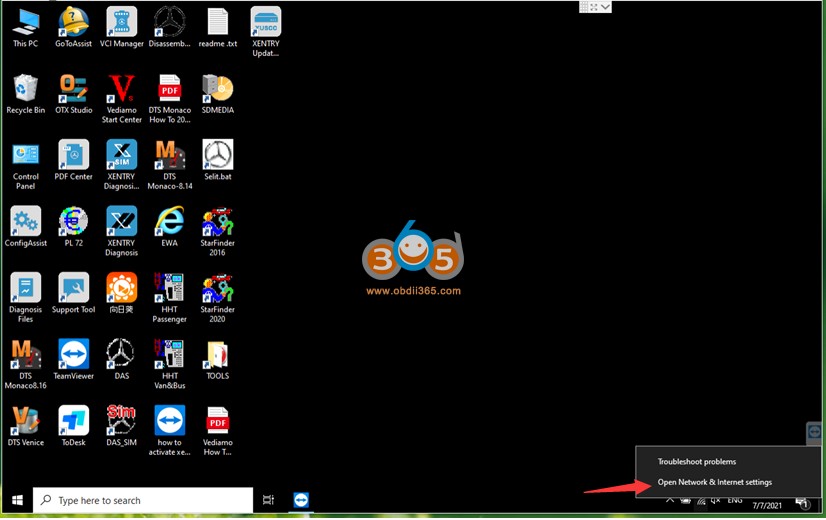The height and width of the screenshot is (520, 826).
Task: Click the muted volume tray icon
Action: pyautogui.click(x=715, y=501)
